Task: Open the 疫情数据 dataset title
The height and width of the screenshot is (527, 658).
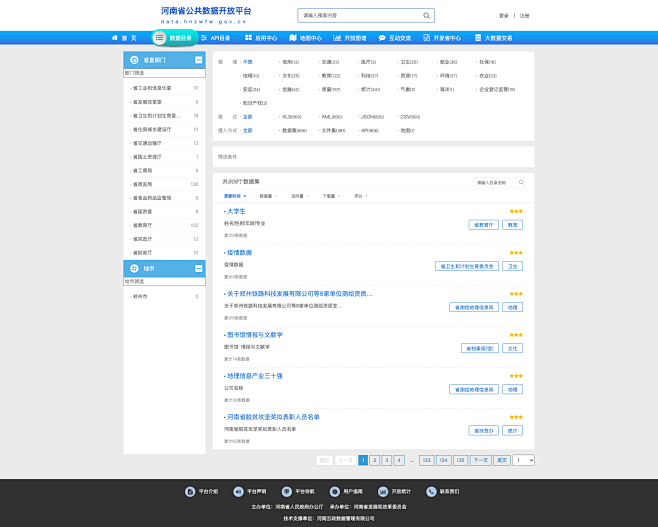Action: pyautogui.click(x=240, y=253)
